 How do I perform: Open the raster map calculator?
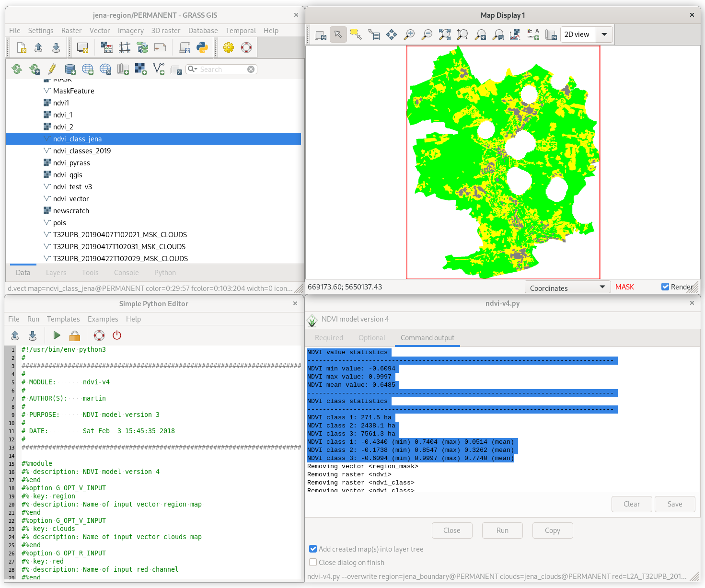coord(107,47)
